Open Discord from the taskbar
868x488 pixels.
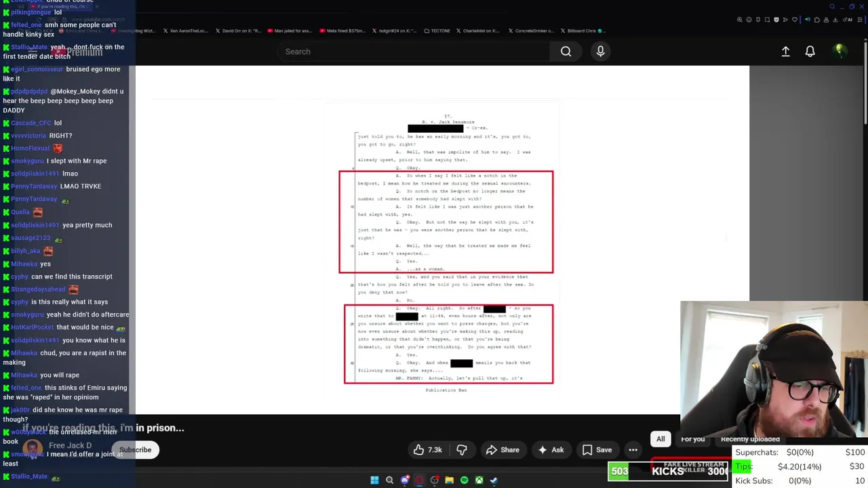[x=405, y=480]
